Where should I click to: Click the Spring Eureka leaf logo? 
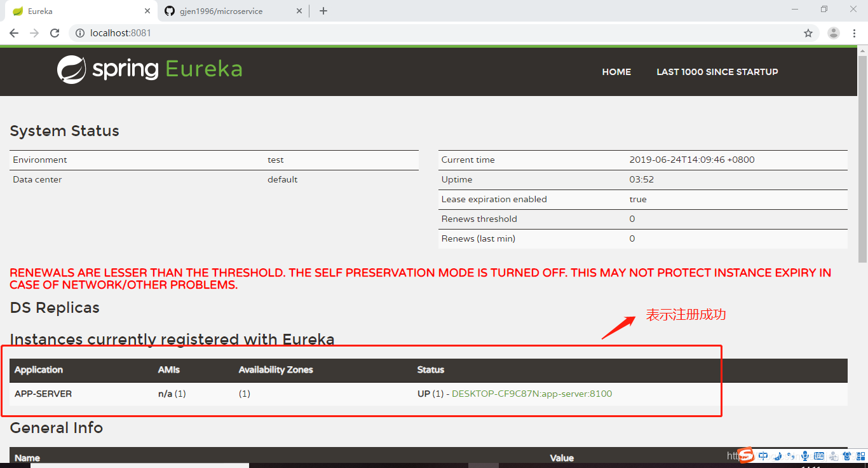click(71, 70)
